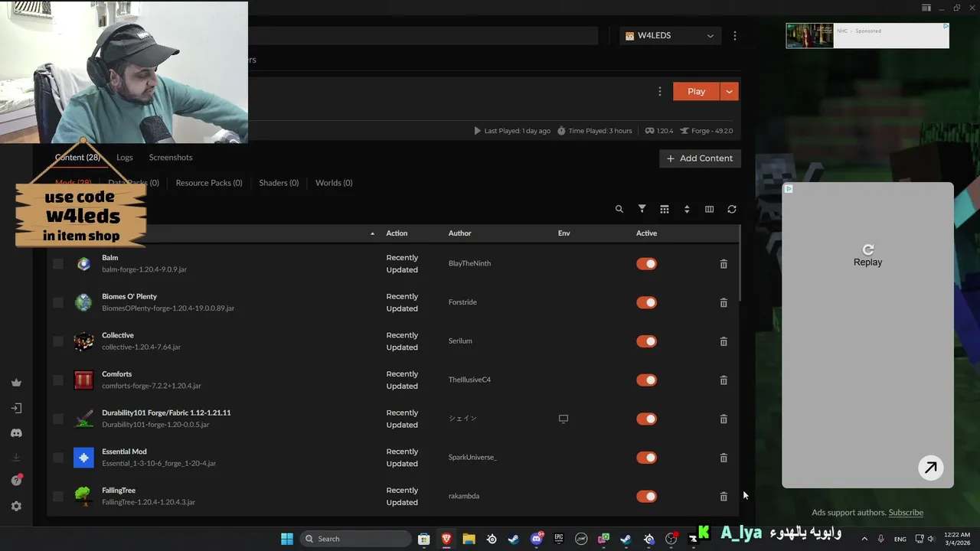Click the Durability101 client environment monitor icon
This screenshot has height=551, width=980.
(563, 419)
